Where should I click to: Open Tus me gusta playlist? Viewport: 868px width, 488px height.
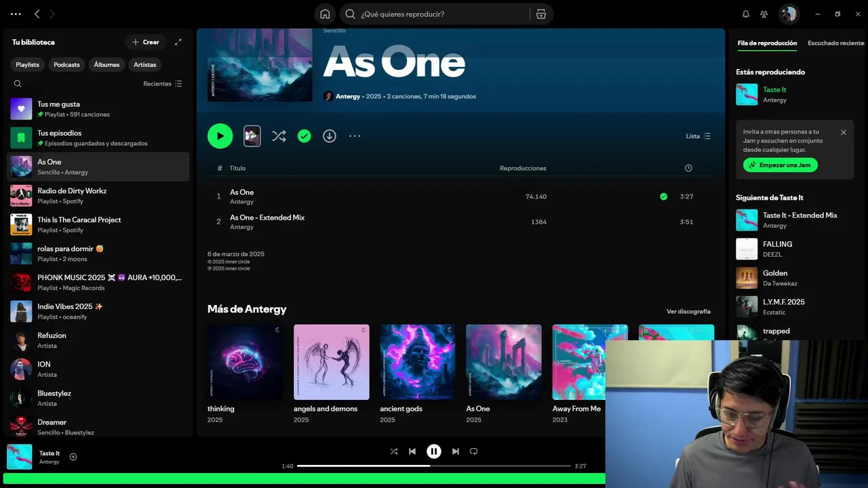point(98,109)
